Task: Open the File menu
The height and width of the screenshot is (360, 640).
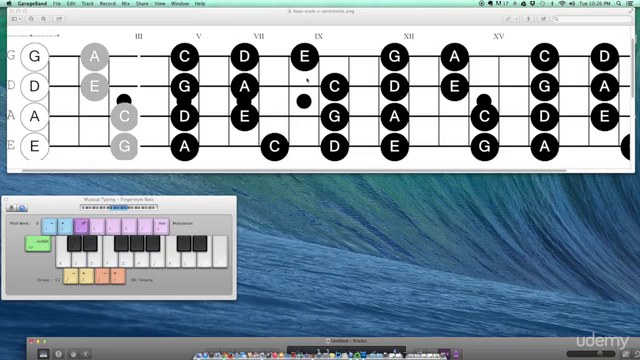Action: click(57, 3)
